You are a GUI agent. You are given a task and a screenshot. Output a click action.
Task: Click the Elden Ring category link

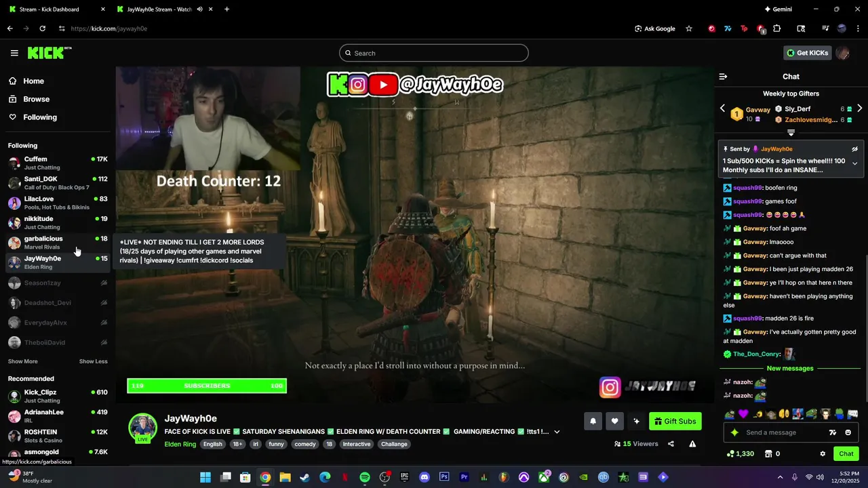[x=180, y=444]
